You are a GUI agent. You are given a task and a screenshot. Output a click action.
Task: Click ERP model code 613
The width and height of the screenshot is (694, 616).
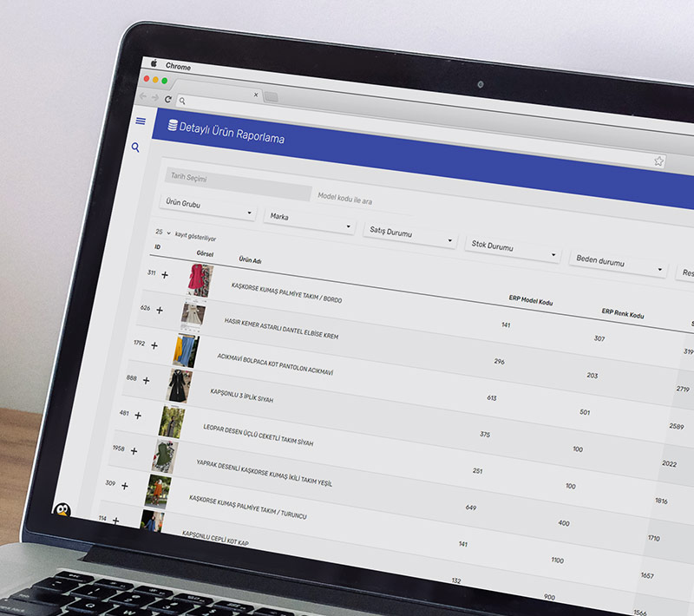[x=492, y=398]
